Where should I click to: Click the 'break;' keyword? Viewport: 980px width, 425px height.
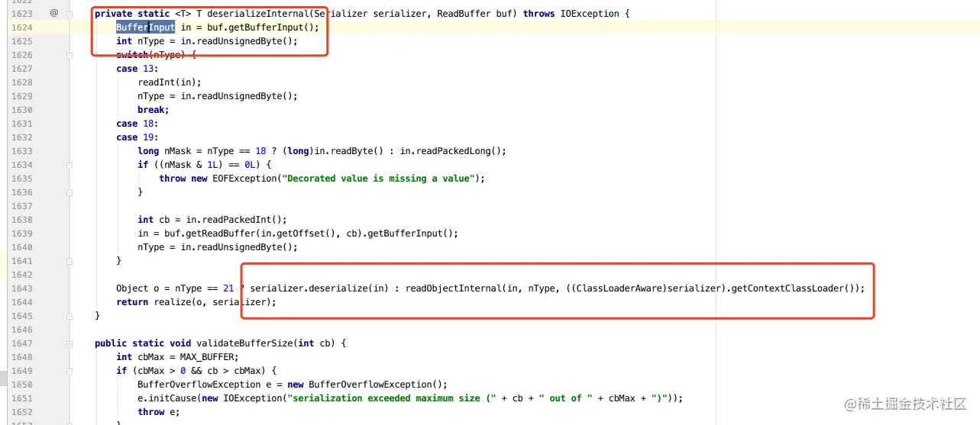pos(153,110)
